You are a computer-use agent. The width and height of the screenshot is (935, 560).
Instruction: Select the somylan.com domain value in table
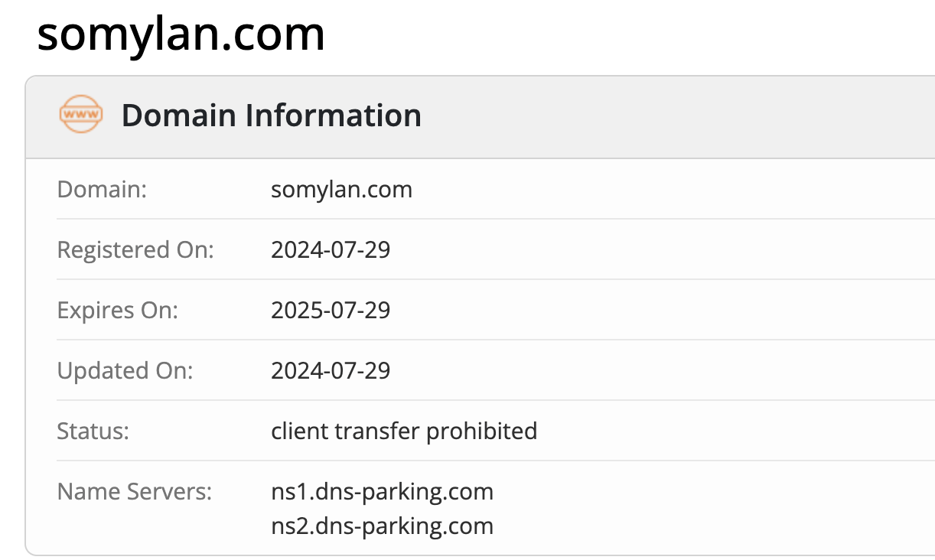[341, 189]
